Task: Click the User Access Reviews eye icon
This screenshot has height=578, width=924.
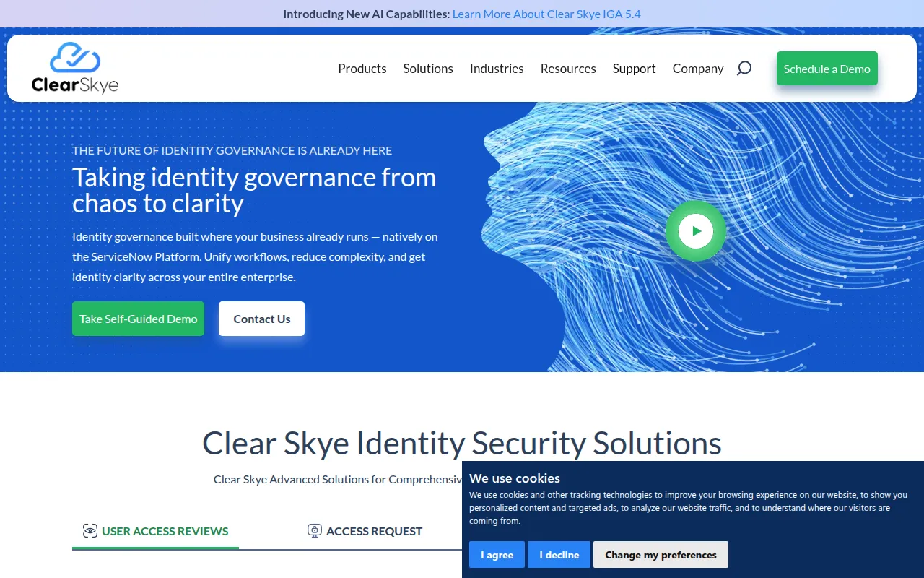Action: pyautogui.click(x=90, y=531)
